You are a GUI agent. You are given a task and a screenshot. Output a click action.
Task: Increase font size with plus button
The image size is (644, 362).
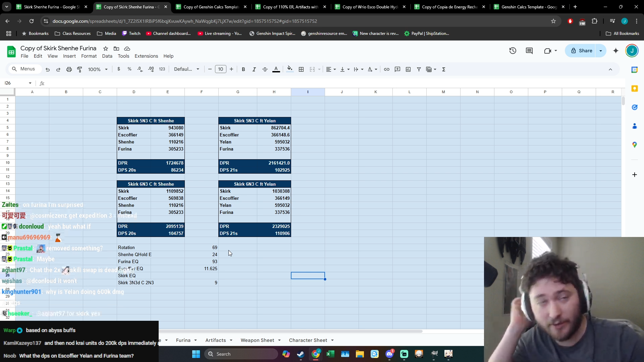231,69
